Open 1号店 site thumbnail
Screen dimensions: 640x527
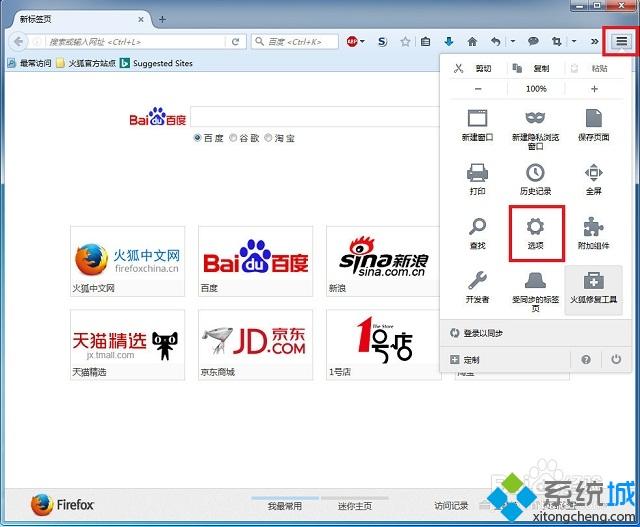coord(383,345)
